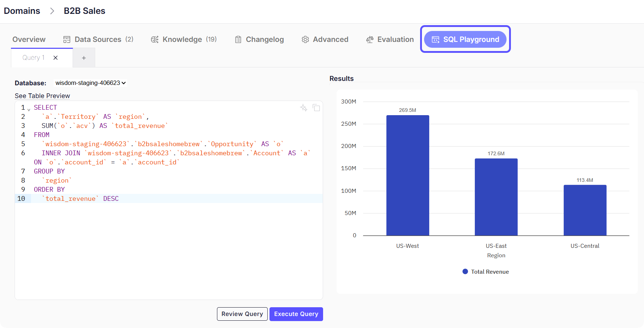Image resolution: width=644 pixels, height=328 pixels.
Task: Open the SQL Playground tab
Action: 465,39
